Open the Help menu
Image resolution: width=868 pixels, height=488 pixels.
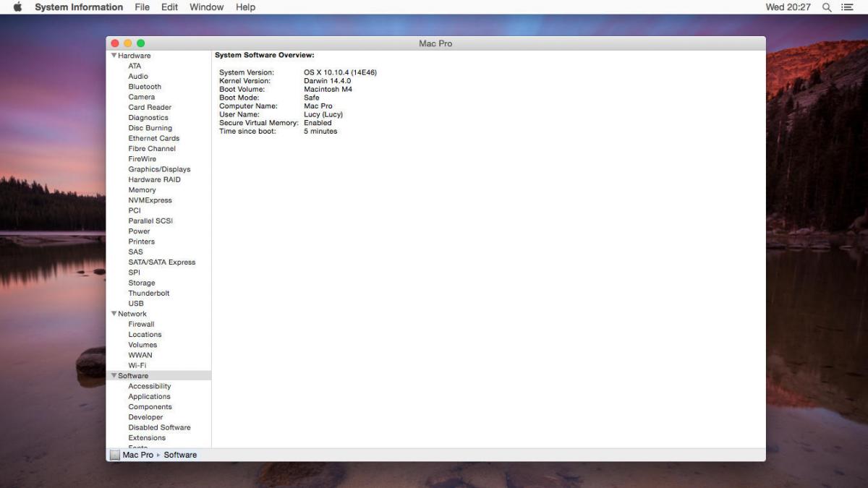pyautogui.click(x=245, y=7)
